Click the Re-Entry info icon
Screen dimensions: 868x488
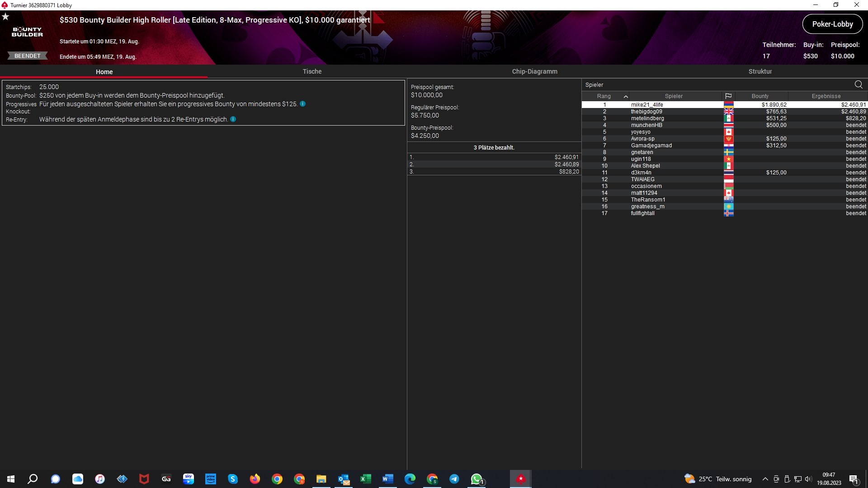point(233,119)
